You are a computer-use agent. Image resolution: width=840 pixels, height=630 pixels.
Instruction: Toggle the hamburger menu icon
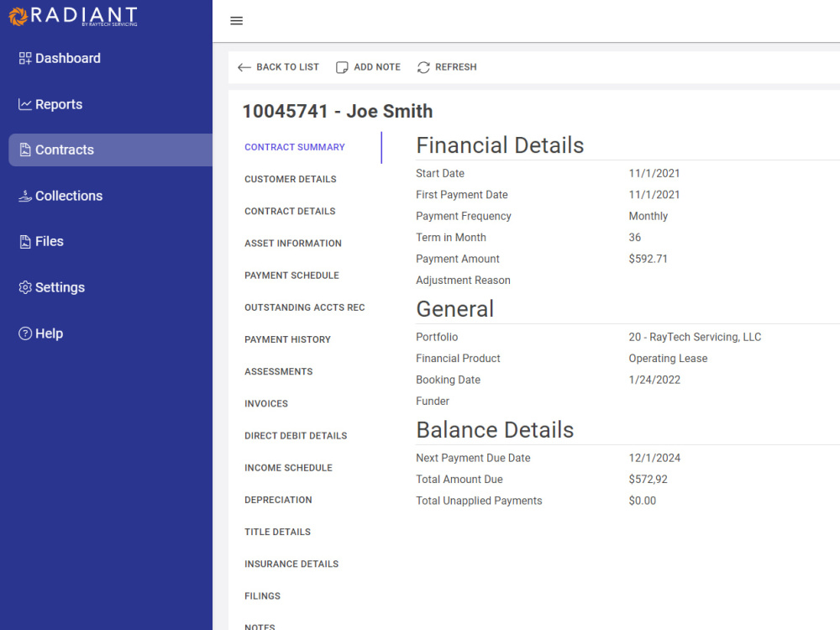tap(236, 21)
